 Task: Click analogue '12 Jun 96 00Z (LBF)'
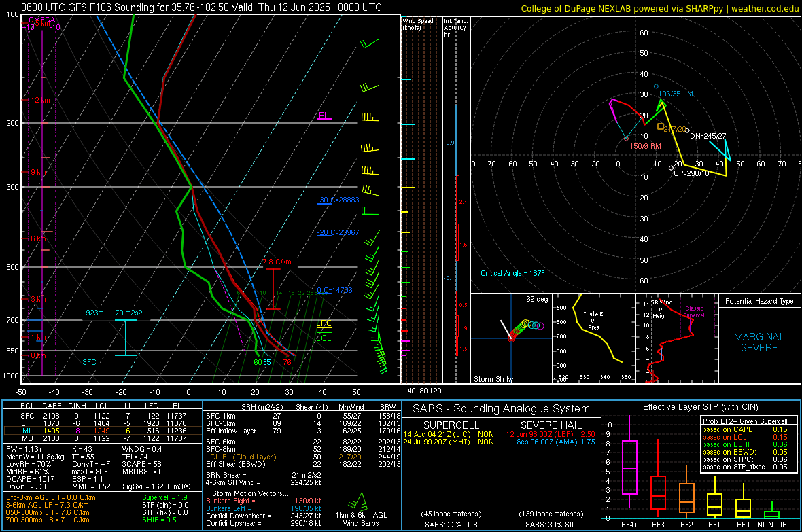tap(541, 433)
